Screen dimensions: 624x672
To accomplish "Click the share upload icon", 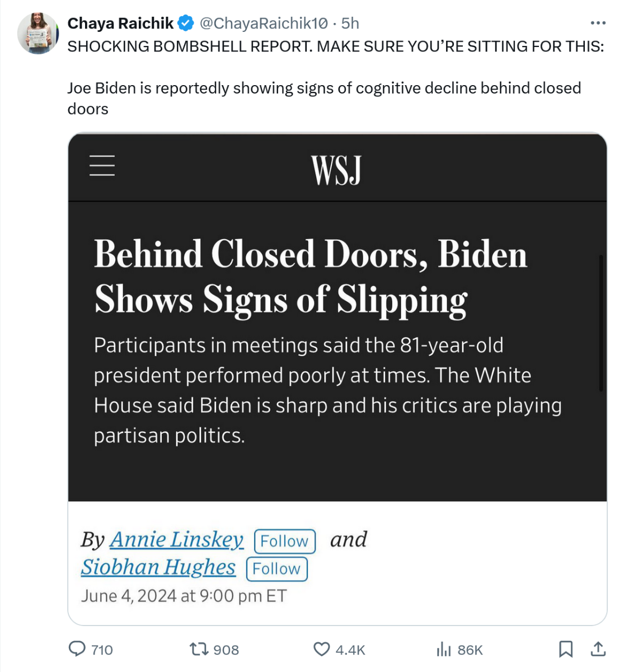I will (598, 649).
